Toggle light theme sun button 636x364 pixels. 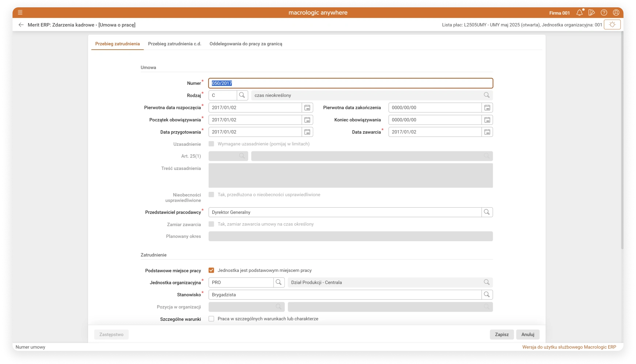[x=612, y=25]
